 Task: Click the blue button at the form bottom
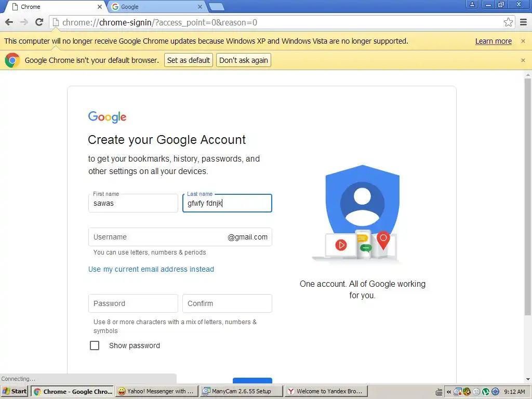[x=252, y=381]
